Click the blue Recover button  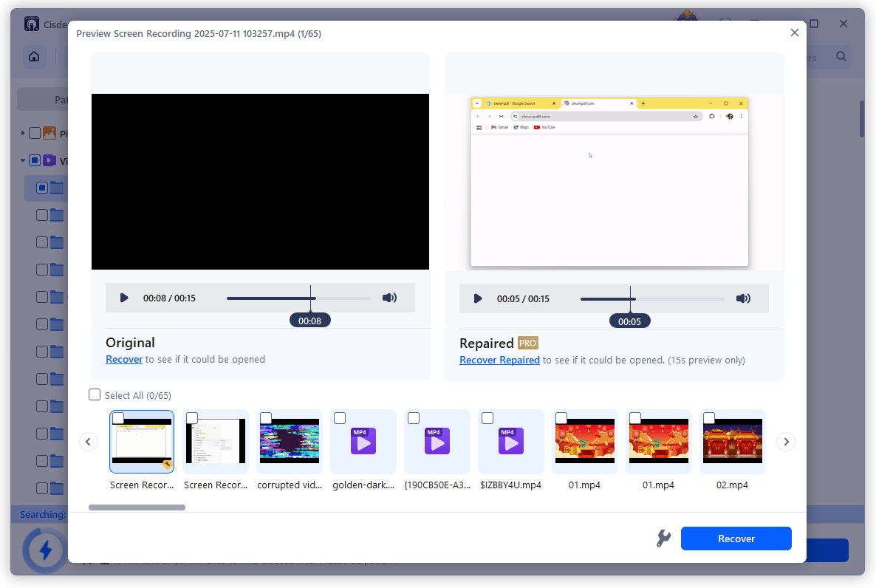coord(736,539)
